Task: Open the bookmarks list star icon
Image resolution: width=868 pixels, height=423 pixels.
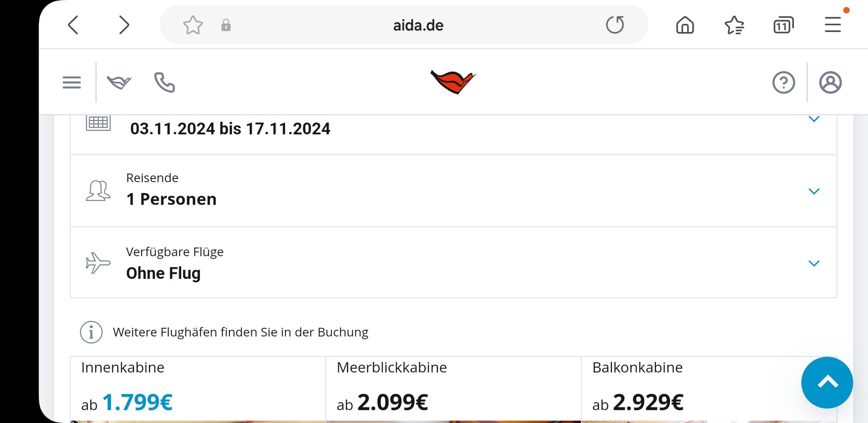Action: click(x=734, y=25)
